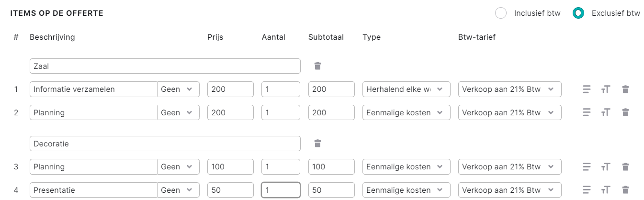Delete the Zaal section header
This screenshot has width=644, height=200.
(317, 66)
